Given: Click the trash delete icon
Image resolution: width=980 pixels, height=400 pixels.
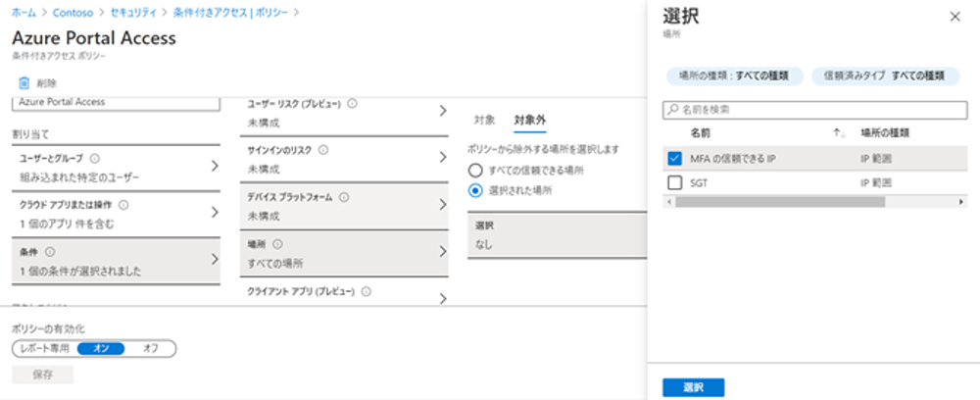Looking at the screenshot, I should coord(24,82).
